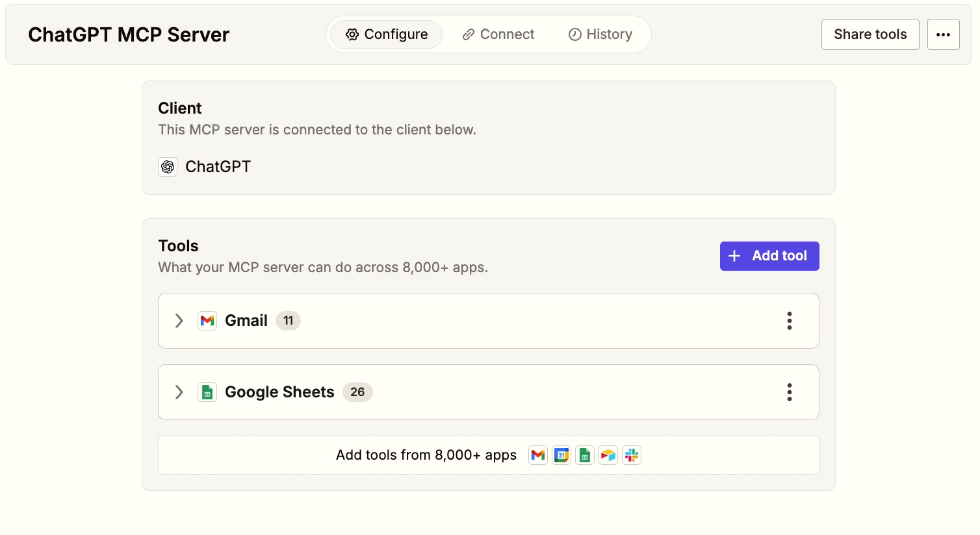The width and height of the screenshot is (980, 535).
Task: Open Gmail row kebab options menu
Action: tap(790, 321)
